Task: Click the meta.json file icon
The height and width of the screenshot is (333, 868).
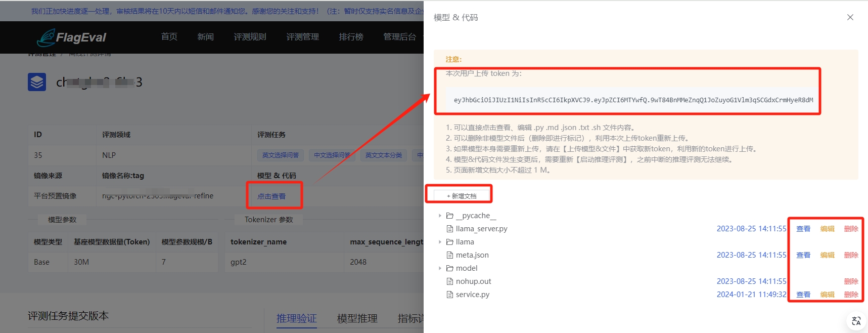Action: (449, 255)
